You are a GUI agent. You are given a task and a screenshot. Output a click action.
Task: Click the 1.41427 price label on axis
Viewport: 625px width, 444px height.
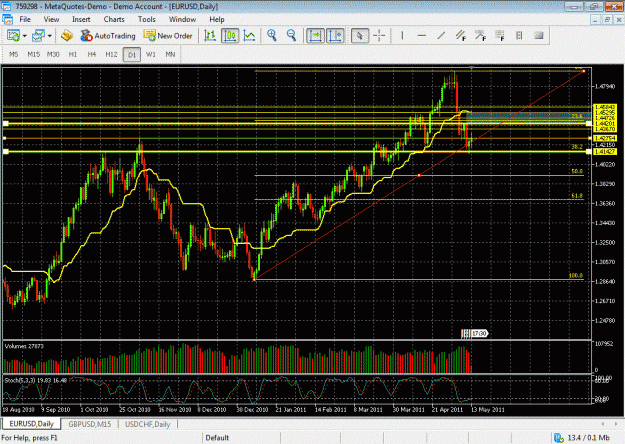click(x=605, y=152)
